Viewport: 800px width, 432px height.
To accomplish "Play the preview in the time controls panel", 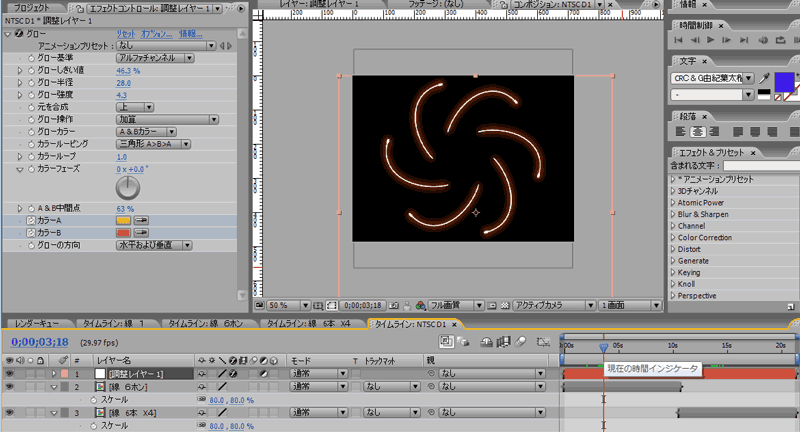I will (x=710, y=40).
